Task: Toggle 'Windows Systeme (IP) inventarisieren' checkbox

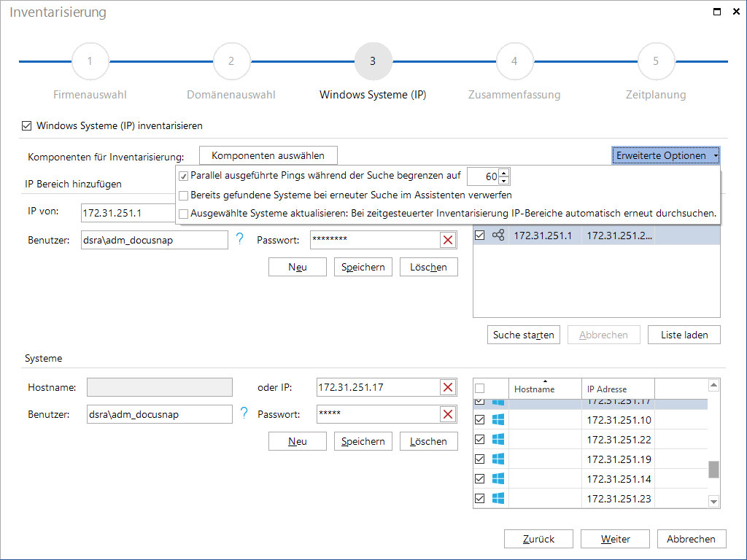Action: [x=27, y=125]
